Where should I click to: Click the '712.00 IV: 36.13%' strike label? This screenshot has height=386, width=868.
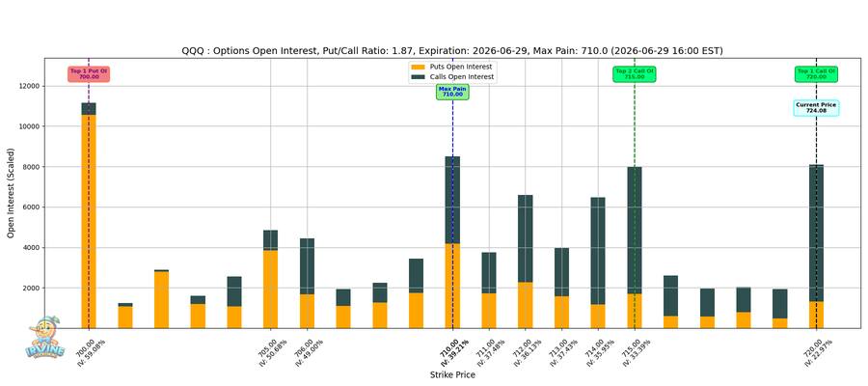pos(529,351)
